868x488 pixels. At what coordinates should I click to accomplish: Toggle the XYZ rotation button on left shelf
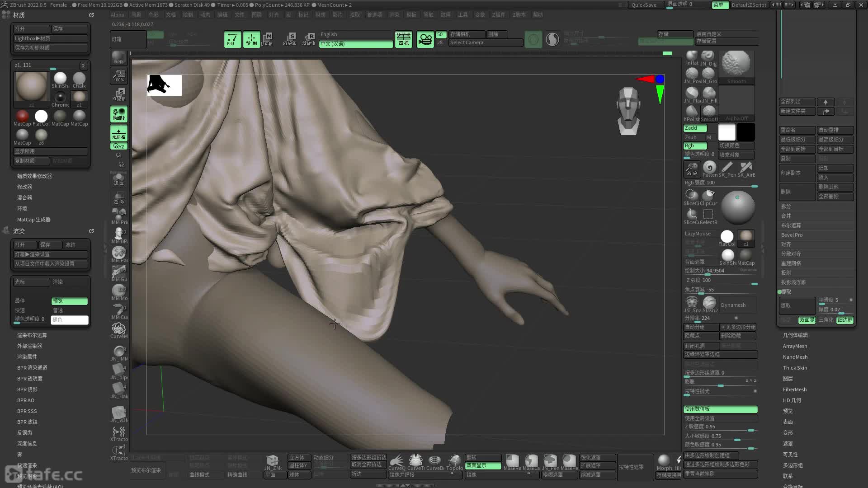tap(119, 146)
